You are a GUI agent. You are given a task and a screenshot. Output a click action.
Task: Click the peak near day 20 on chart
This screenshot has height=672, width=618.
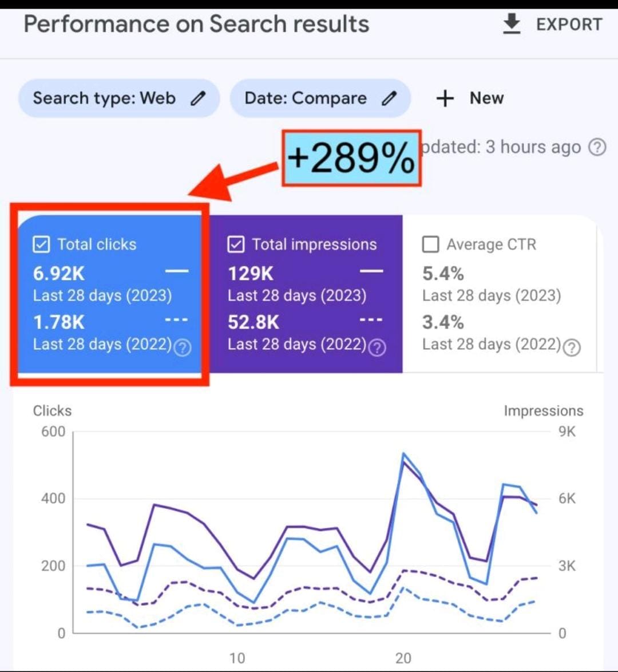coord(403,453)
